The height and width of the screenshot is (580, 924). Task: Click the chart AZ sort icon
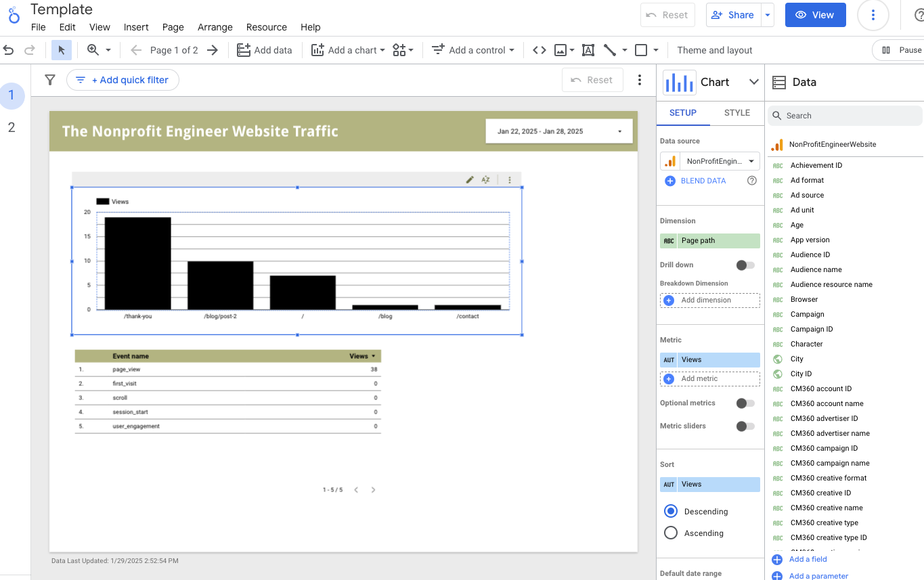(x=485, y=179)
